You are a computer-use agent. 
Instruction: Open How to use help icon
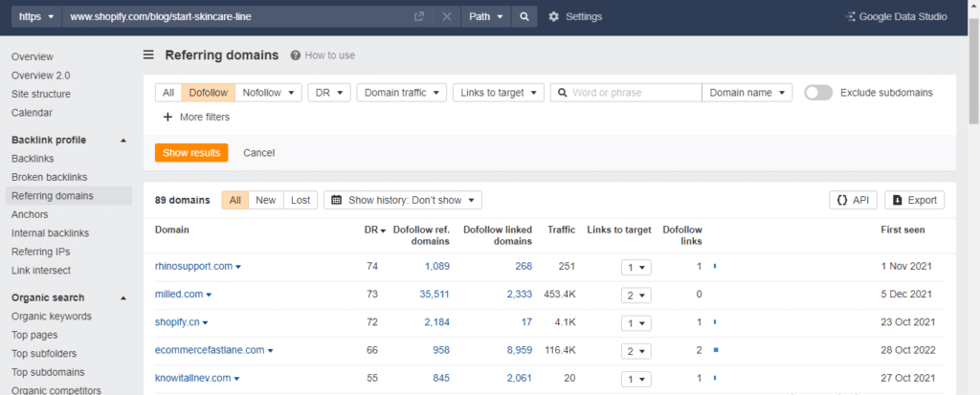point(295,55)
